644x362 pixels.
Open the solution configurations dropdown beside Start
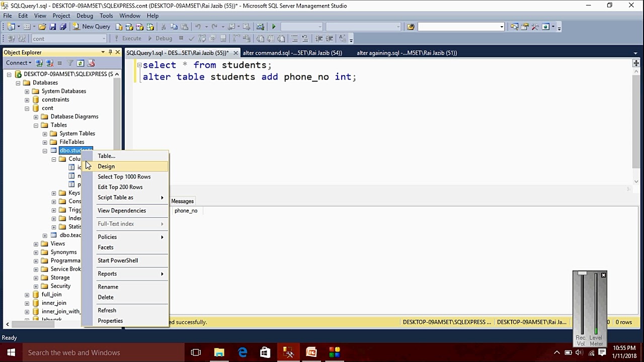click(301, 27)
